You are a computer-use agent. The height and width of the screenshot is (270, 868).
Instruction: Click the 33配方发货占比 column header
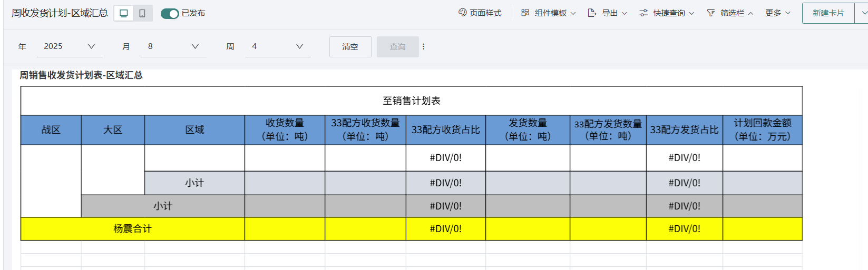pyautogui.click(x=685, y=130)
